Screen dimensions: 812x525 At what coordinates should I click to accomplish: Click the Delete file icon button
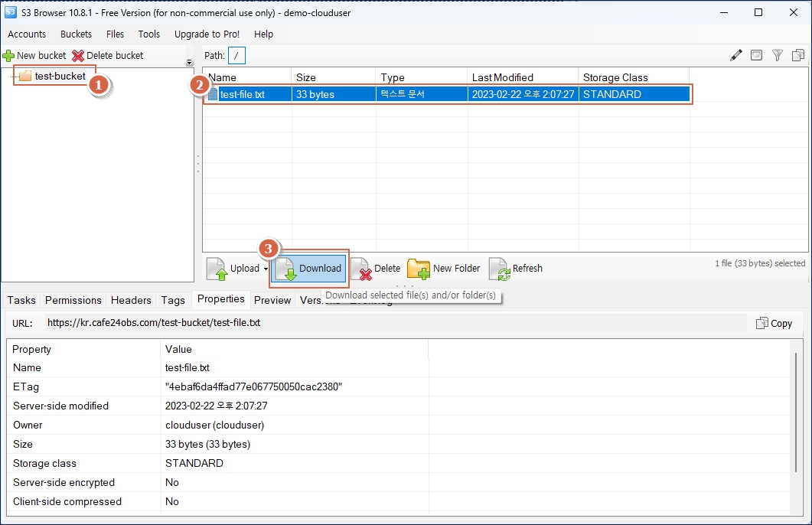(376, 268)
